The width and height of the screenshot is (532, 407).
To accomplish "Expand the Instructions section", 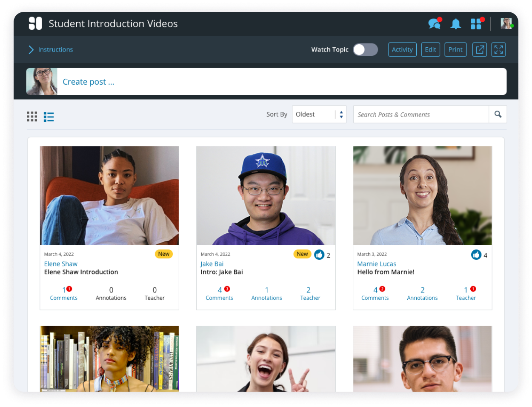I will (51, 49).
